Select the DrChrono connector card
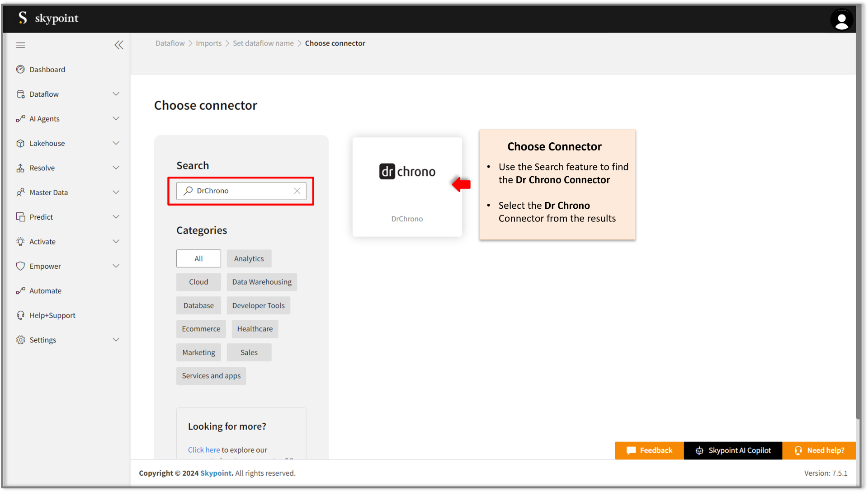The image size is (868, 492). pyautogui.click(x=407, y=187)
